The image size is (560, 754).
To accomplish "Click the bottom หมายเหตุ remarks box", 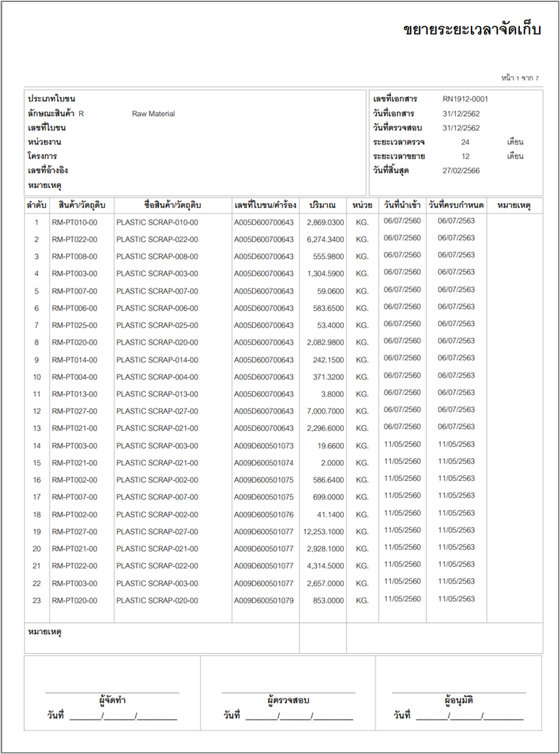I will (x=161, y=638).
